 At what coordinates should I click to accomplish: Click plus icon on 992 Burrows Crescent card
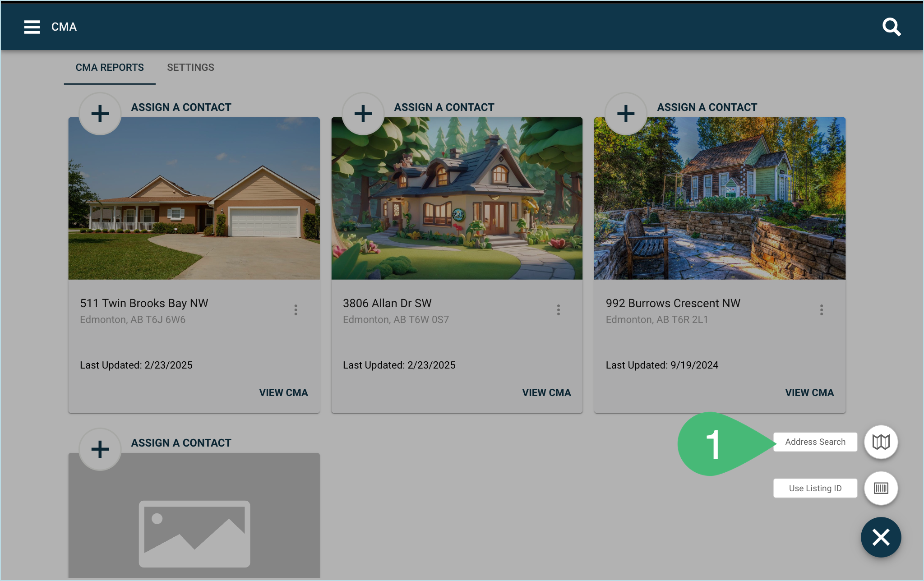click(x=626, y=114)
